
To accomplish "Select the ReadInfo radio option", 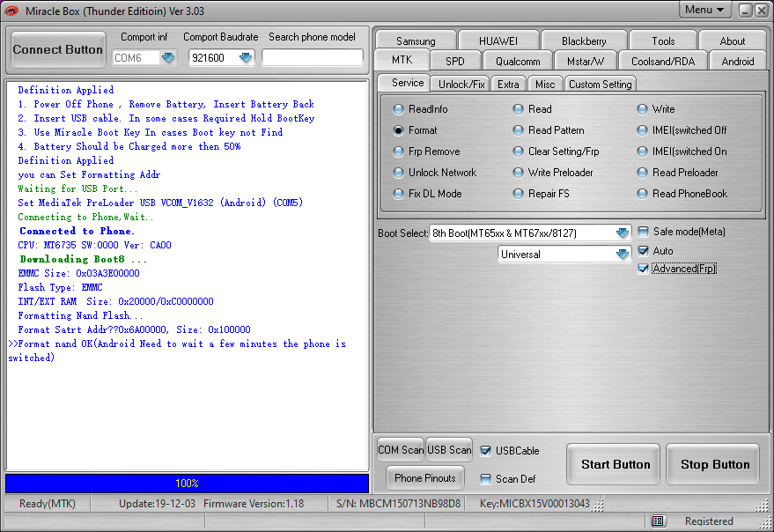I will 398,109.
